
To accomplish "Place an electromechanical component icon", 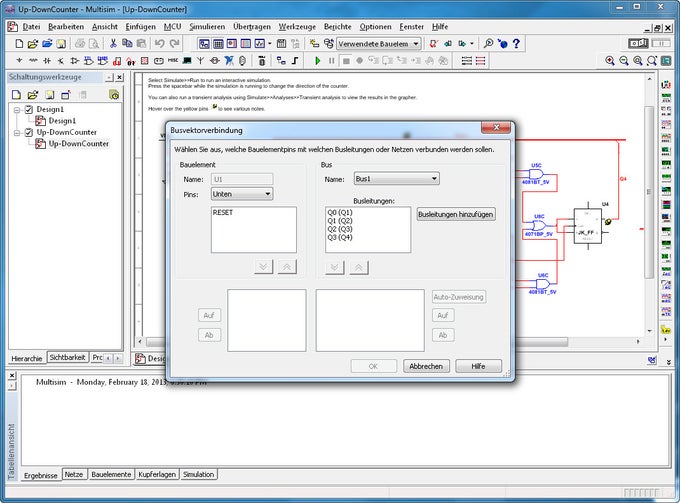I will [x=215, y=61].
